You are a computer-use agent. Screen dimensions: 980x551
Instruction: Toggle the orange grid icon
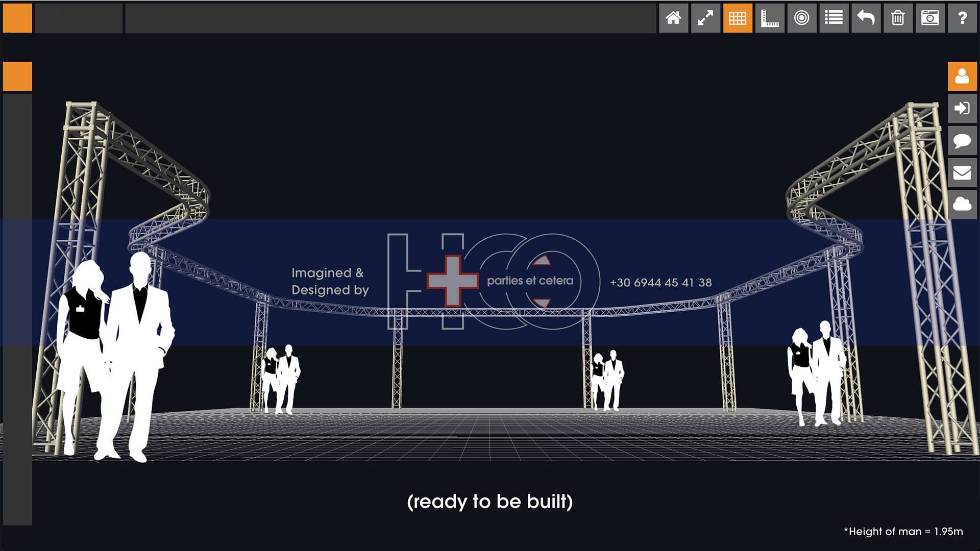[x=738, y=18]
